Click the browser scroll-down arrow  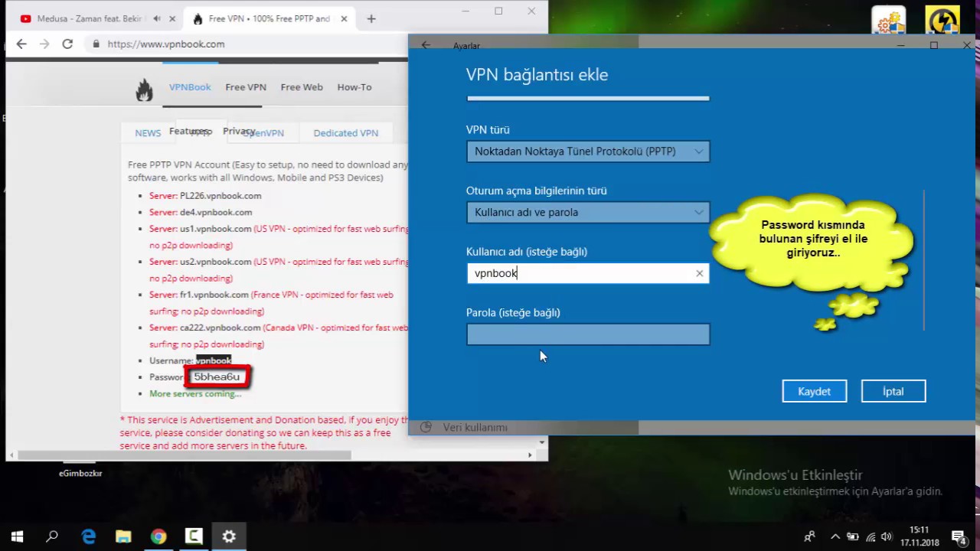pyautogui.click(x=542, y=442)
